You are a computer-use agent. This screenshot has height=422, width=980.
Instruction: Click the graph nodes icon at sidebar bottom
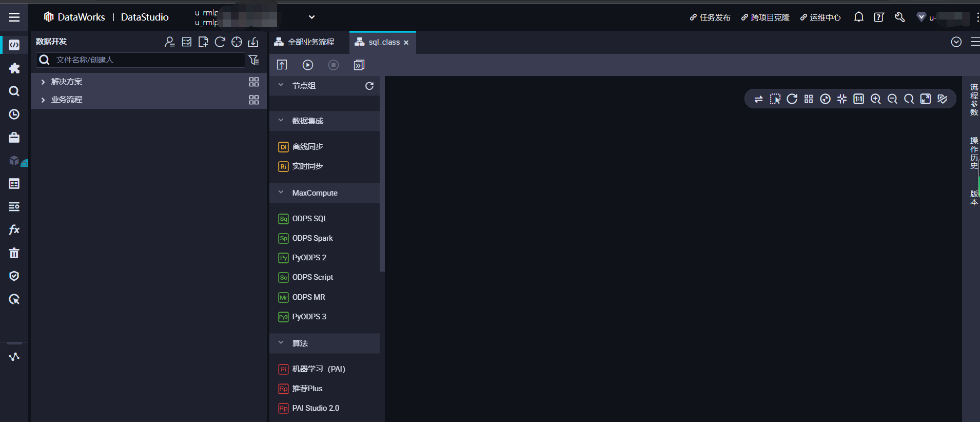(x=14, y=357)
